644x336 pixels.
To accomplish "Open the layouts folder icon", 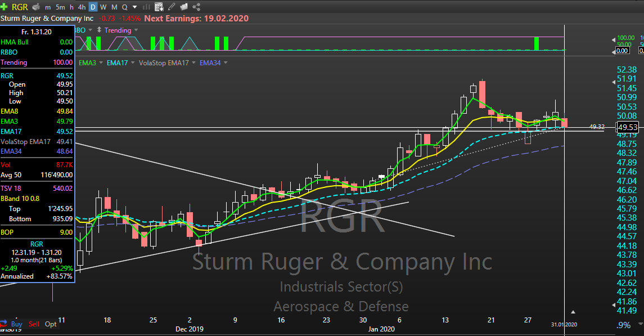I will [184, 7].
